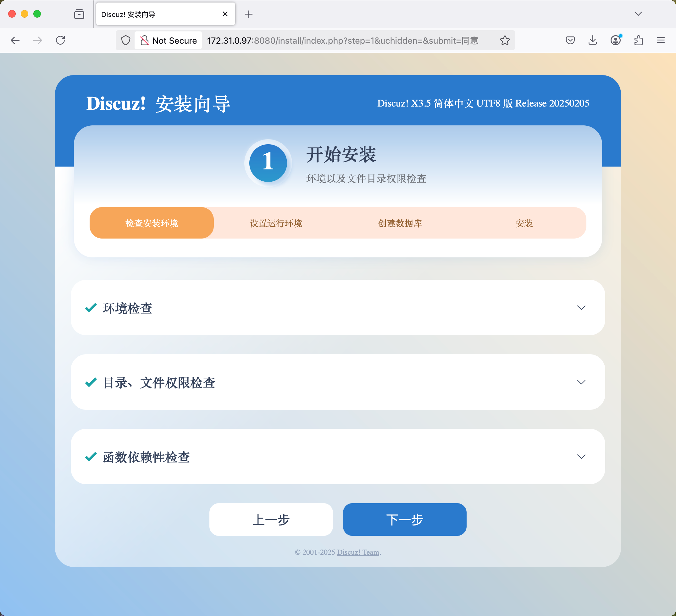
Task: Click the checkmark beside 环境检查
Action: click(91, 308)
